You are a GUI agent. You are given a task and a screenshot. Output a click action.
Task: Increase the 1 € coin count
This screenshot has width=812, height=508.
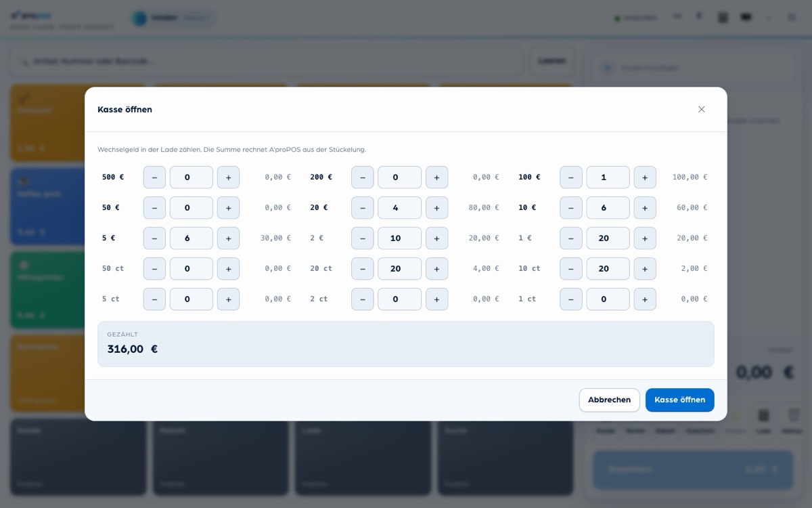(645, 238)
